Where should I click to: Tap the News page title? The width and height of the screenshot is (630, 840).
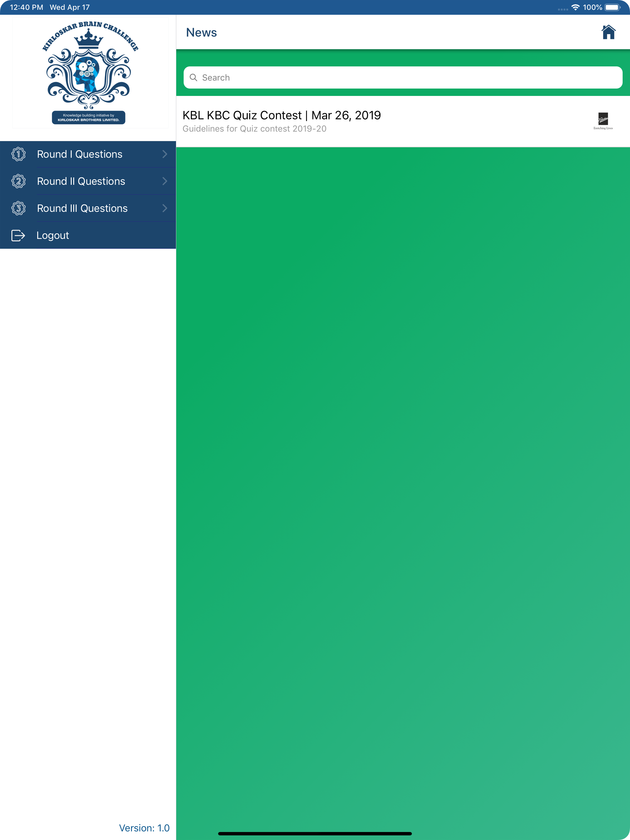pyautogui.click(x=201, y=33)
